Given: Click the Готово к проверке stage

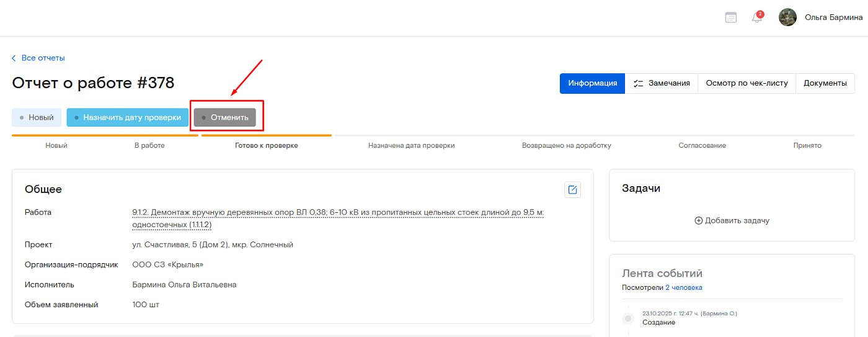Looking at the screenshot, I should (x=266, y=146).
